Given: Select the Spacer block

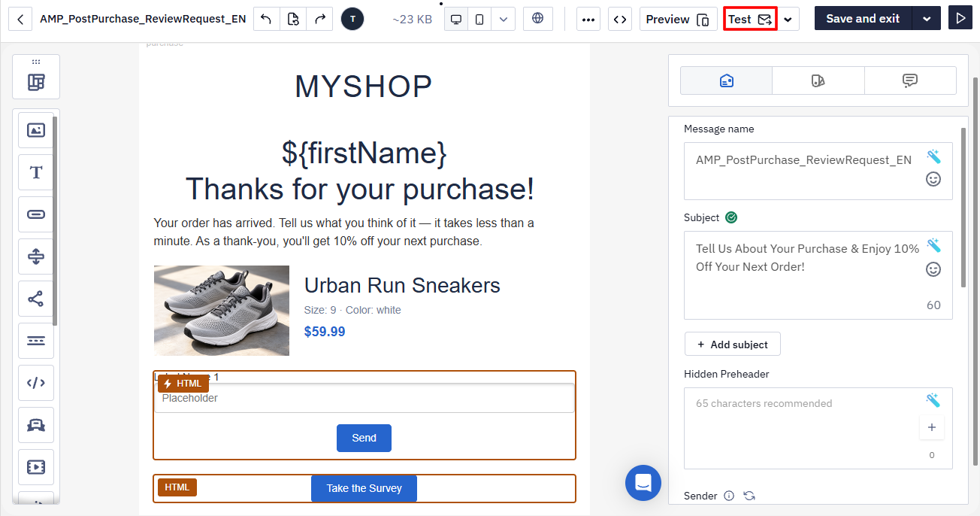Looking at the screenshot, I should tap(36, 256).
